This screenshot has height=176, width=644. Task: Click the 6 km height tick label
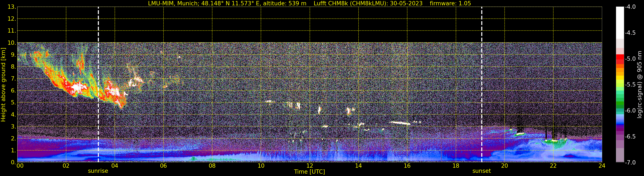(13, 91)
